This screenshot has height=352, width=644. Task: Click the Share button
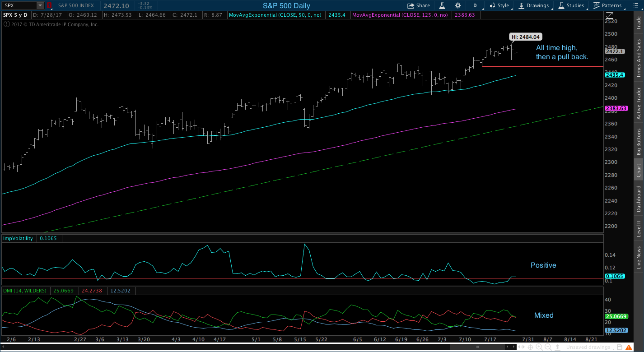[x=419, y=5]
